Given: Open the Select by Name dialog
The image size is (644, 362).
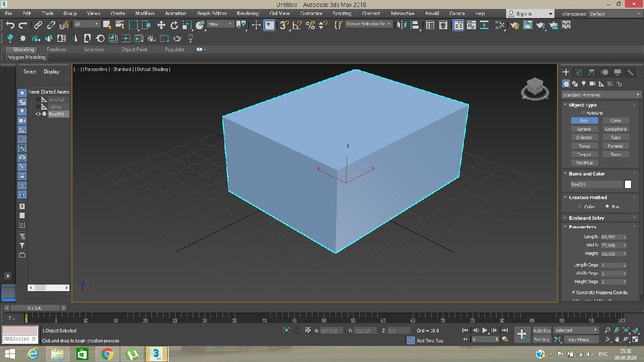Looking at the screenshot, I should tap(121, 25).
